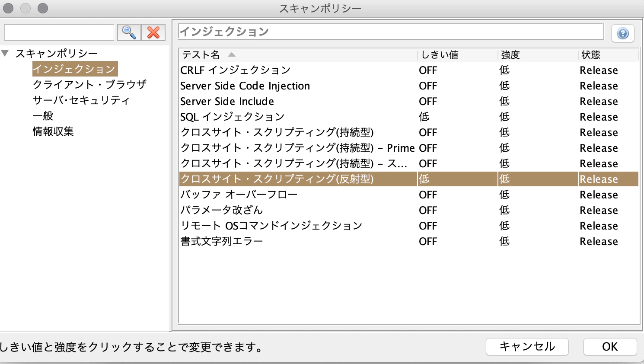Click OFF threshold for リモート OSコマンドインジェクション
This screenshot has height=364, width=644.
pos(428,226)
